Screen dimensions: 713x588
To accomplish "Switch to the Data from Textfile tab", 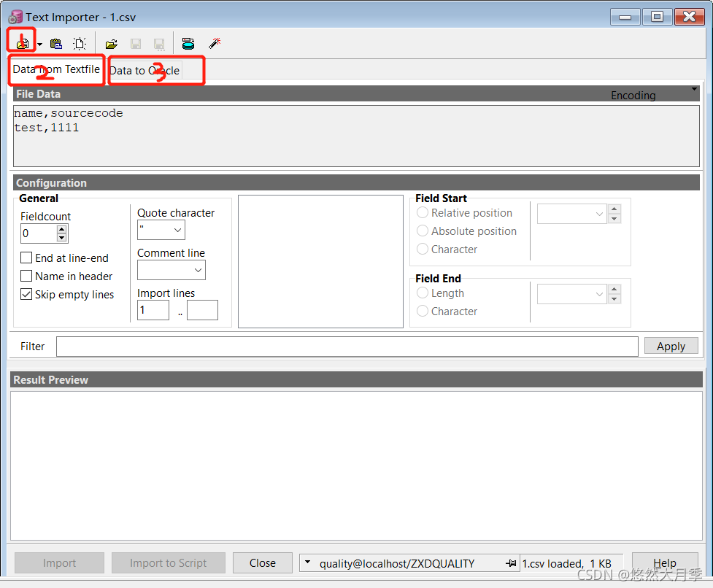I will (56, 69).
